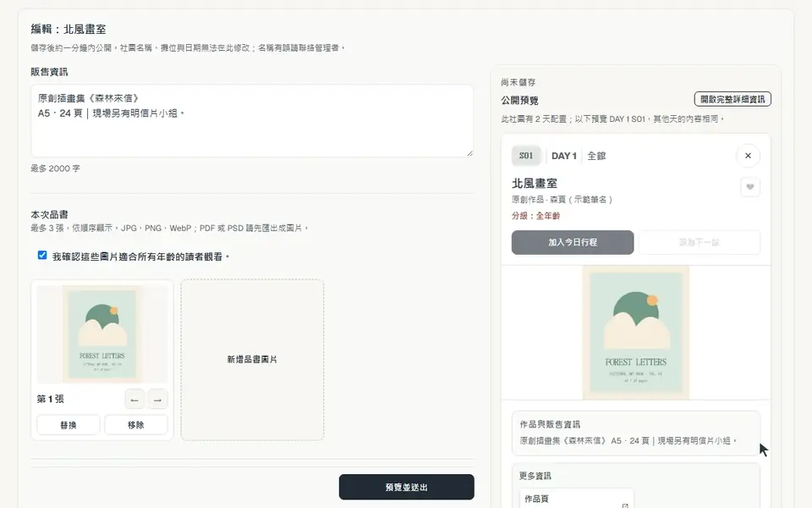Click the 編輯：北風畫室 page title
The image size is (812, 508).
point(69,30)
